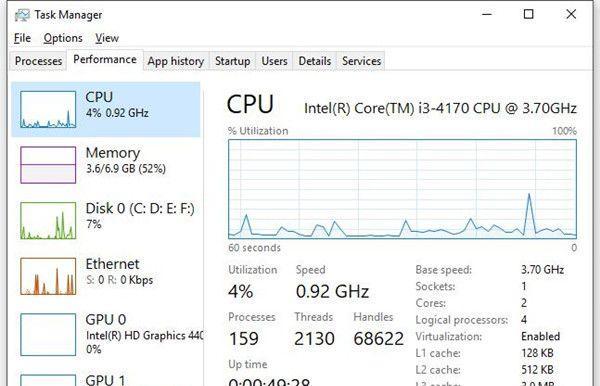The width and height of the screenshot is (600, 386).
Task: Open the Services tab
Action: click(x=361, y=61)
